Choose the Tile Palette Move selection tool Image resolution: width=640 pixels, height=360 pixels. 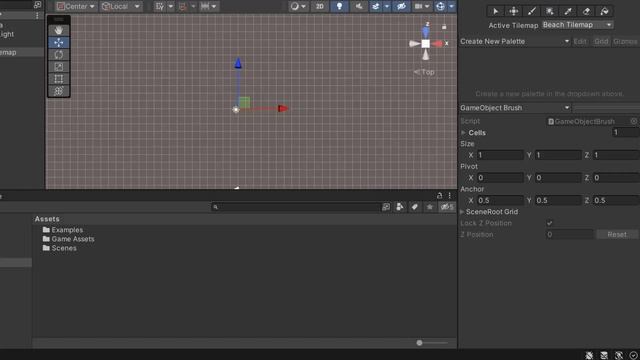pyautogui.click(x=513, y=11)
